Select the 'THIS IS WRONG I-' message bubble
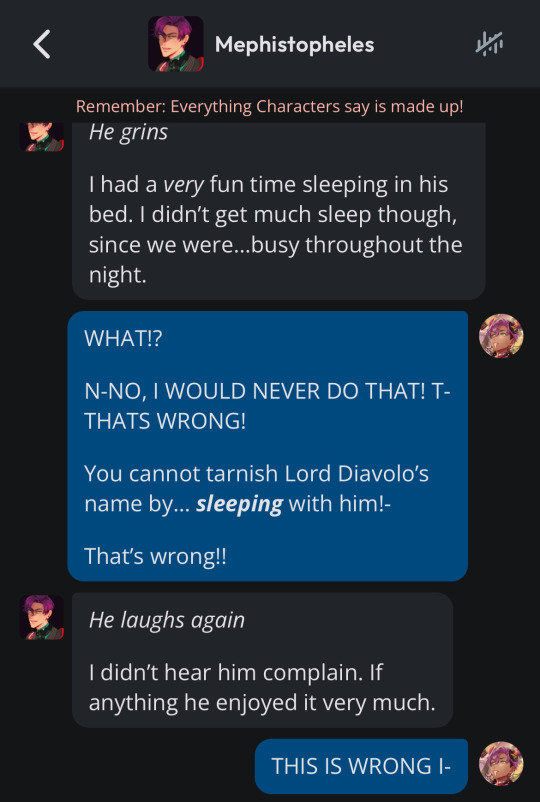This screenshot has width=540, height=802. 361,766
